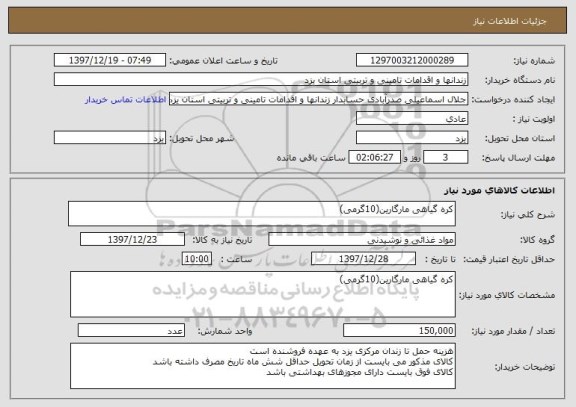
Task: Click the note line about health permits بهداشتی
Action: [360, 372]
